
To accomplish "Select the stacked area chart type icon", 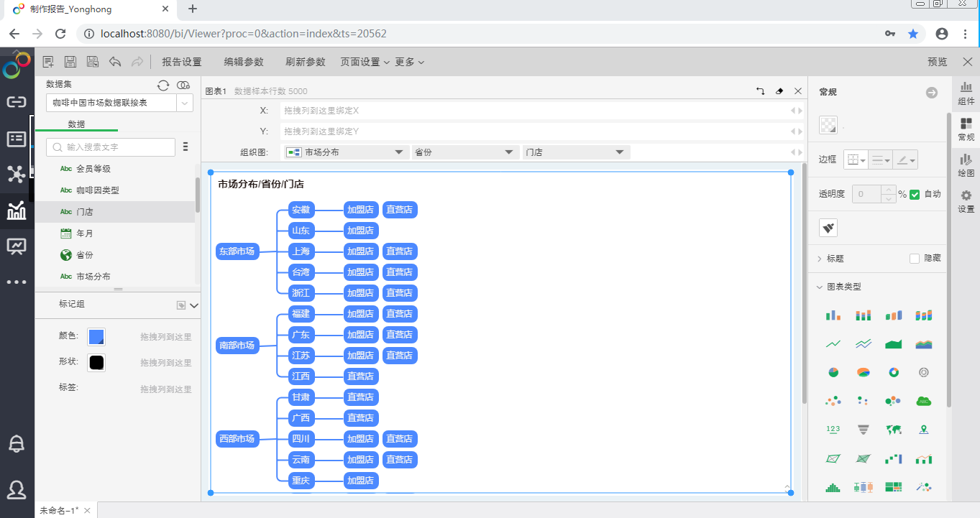I will 923,343.
